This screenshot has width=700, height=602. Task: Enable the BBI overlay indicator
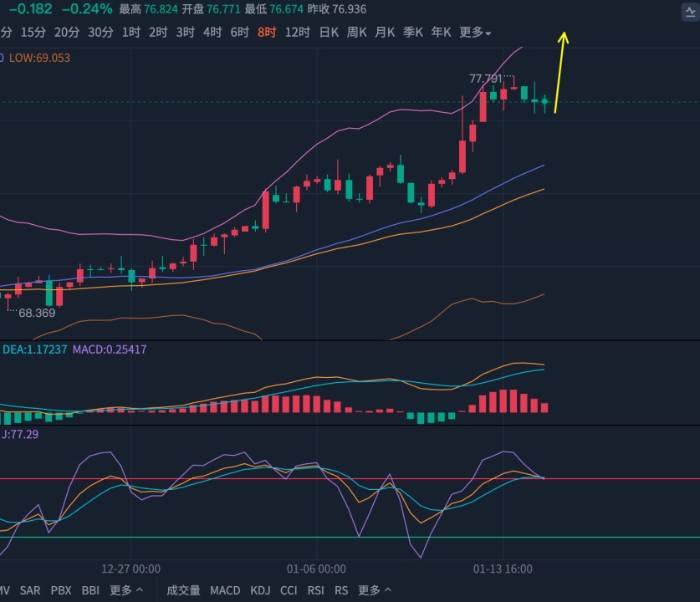90,590
